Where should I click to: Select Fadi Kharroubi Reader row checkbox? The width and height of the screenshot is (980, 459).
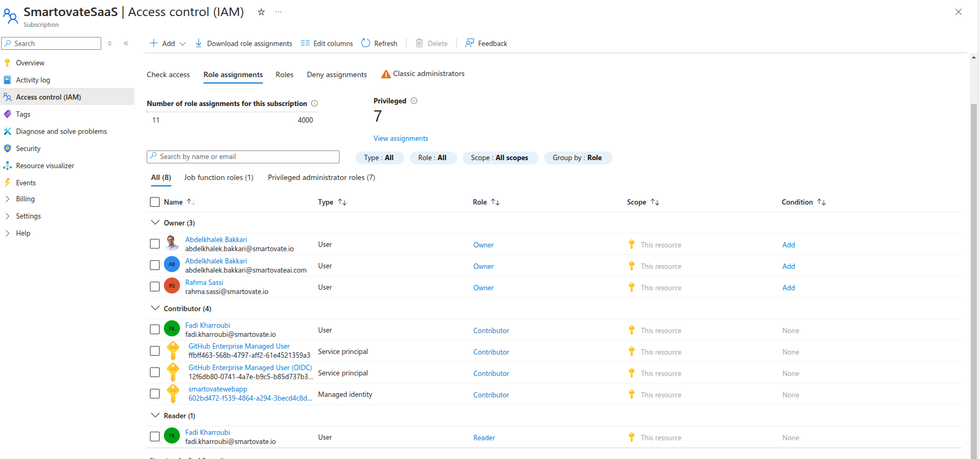click(155, 437)
